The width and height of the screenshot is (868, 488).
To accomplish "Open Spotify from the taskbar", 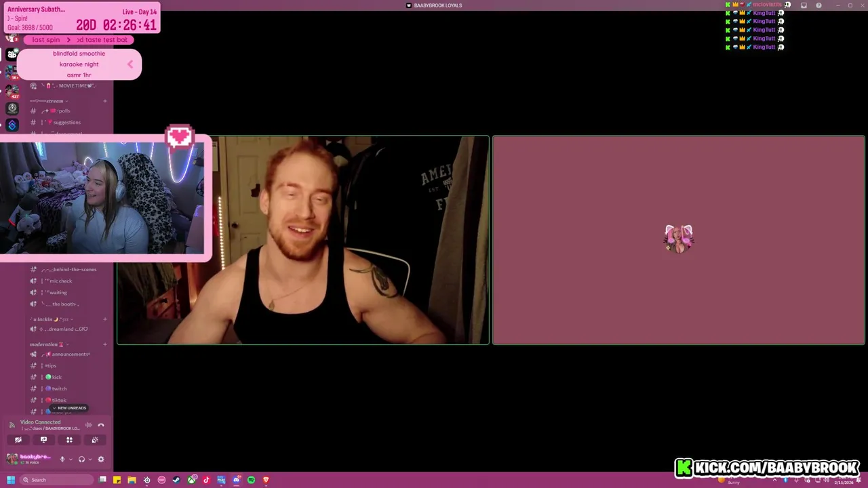I will coord(251,480).
